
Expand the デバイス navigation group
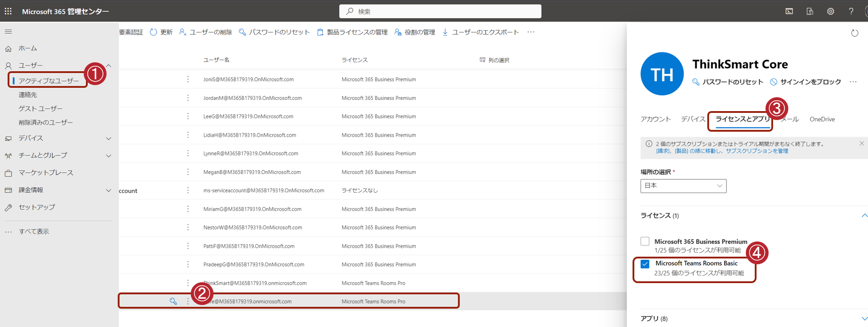coord(108,138)
